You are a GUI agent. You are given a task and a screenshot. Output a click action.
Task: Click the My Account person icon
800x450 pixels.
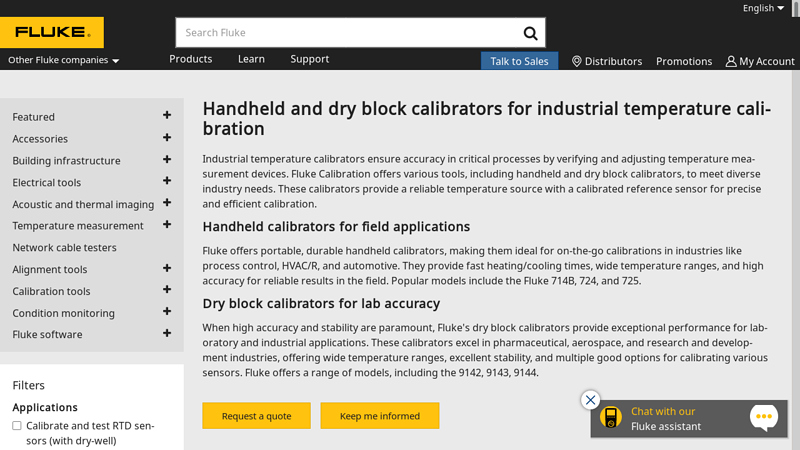tap(731, 61)
